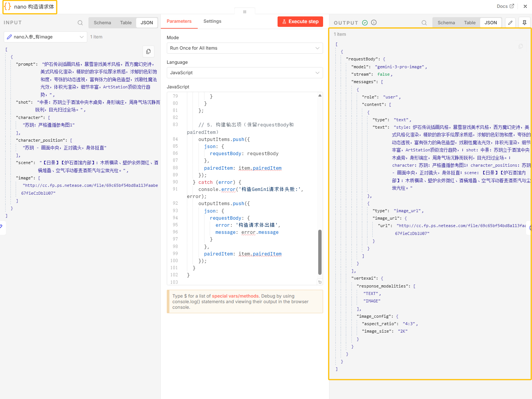Switch input view to Schema
Image resolution: width=532 pixels, height=399 pixels.
click(102, 23)
